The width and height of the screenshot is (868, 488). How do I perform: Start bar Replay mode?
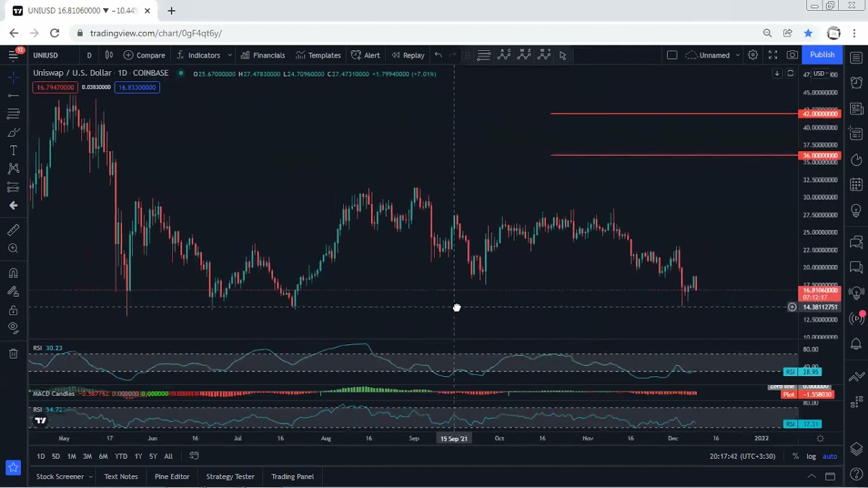[408, 55]
